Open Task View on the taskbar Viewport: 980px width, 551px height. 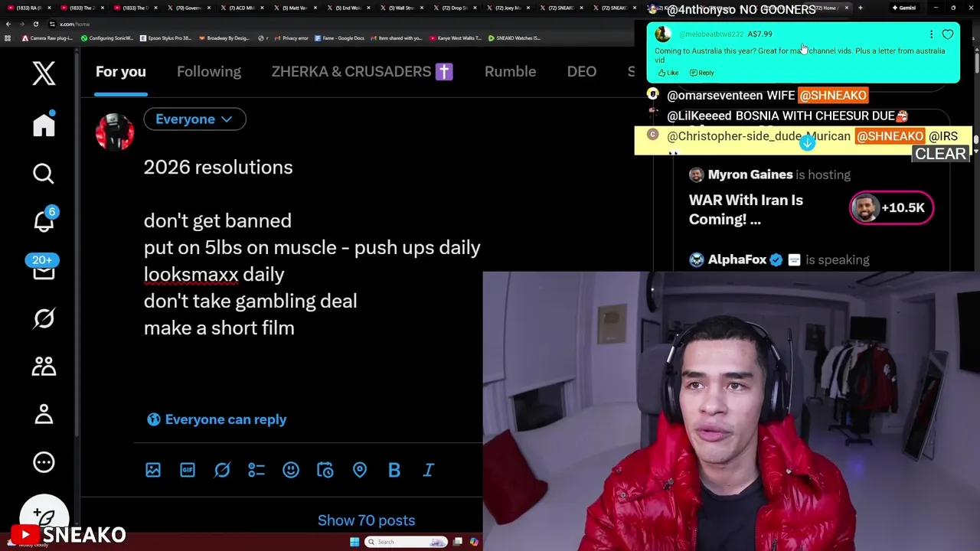coord(458,542)
